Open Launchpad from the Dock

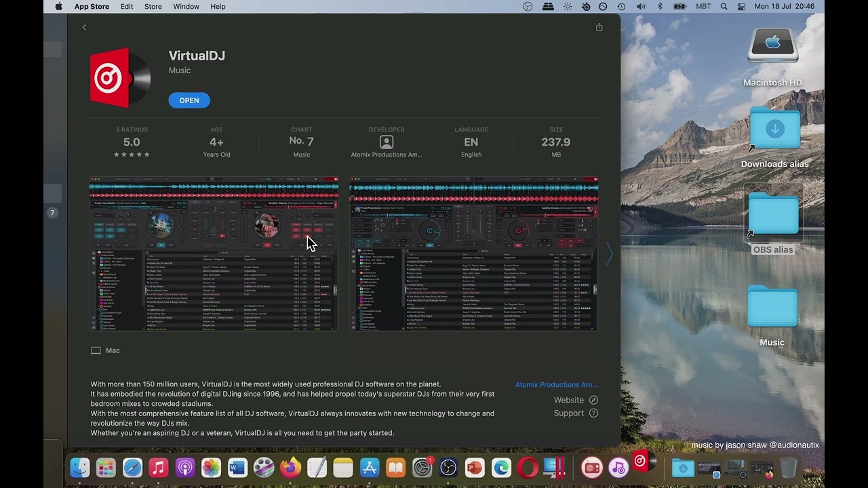pos(106,467)
